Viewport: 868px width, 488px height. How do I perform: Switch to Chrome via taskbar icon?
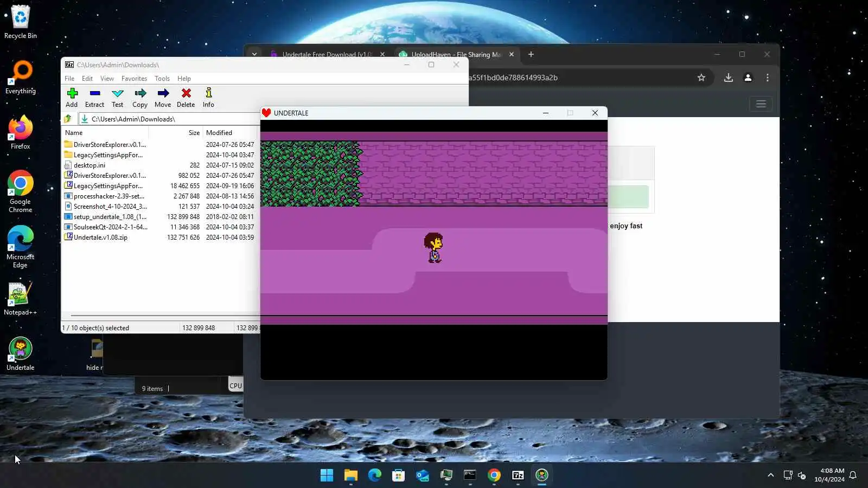pyautogui.click(x=494, y=476)
